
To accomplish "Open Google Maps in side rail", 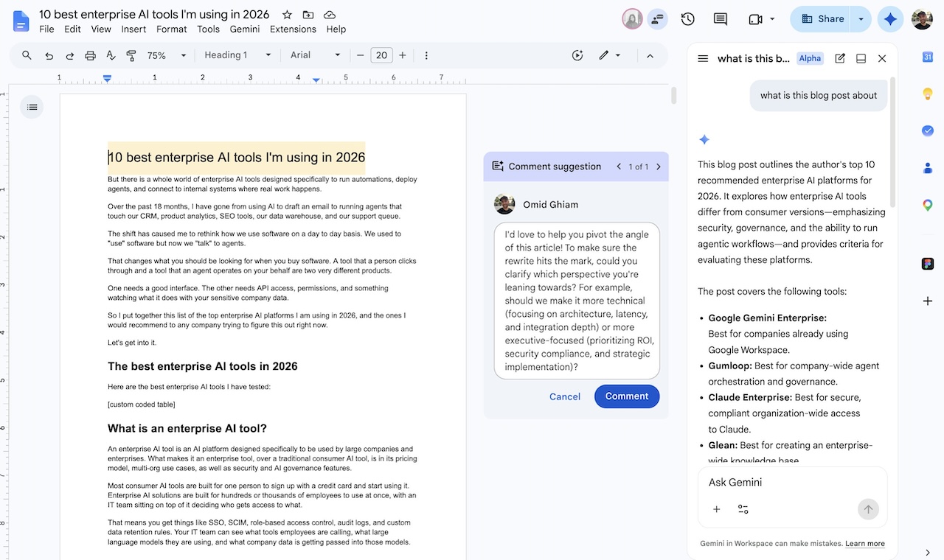I will (928, 205).
